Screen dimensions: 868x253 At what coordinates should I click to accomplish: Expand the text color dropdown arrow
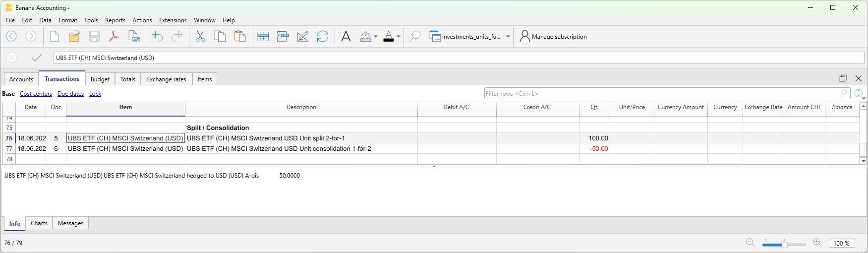point(399,36)
